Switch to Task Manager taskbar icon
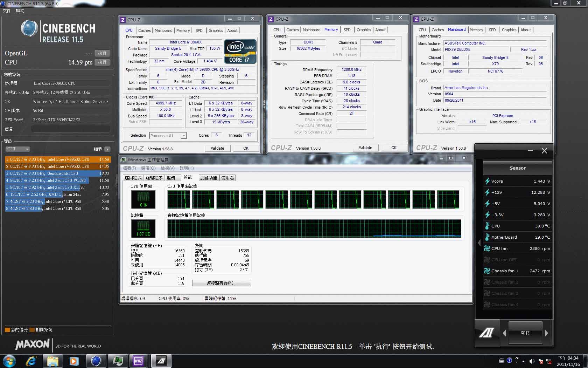The width and height of the screenshot is (588, 368). click(x=117, y=361)
